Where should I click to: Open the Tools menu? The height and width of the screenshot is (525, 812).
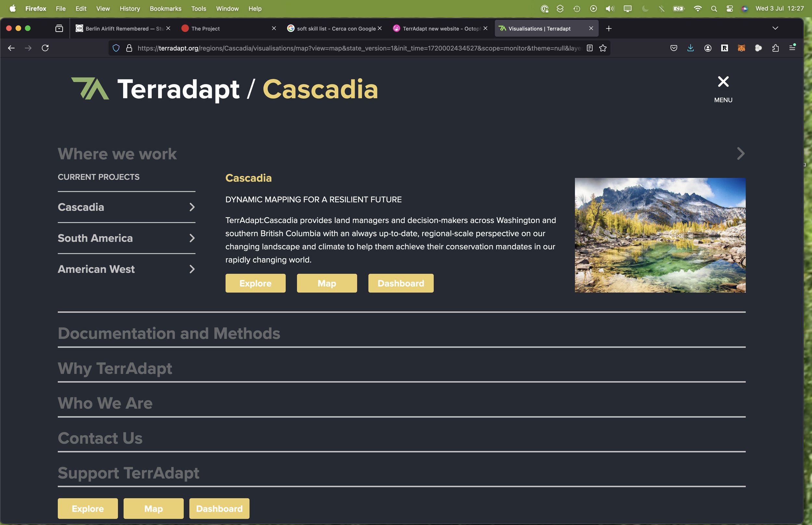tap(199, 8)
